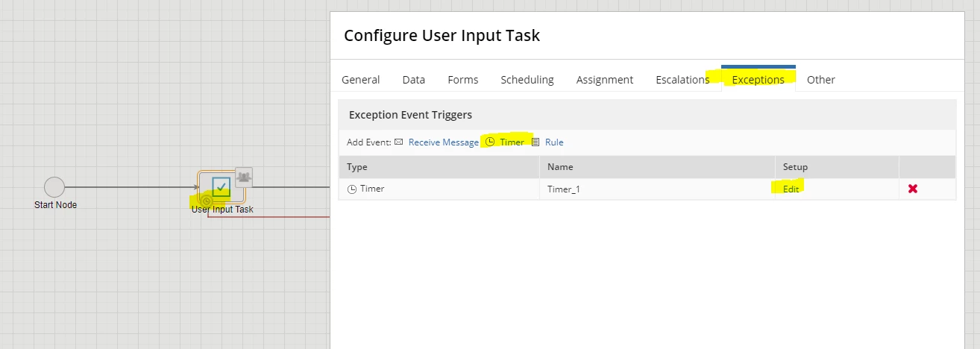Click the envelope icon beside Receive Message

pyautogui.click(x=399, y=142)
